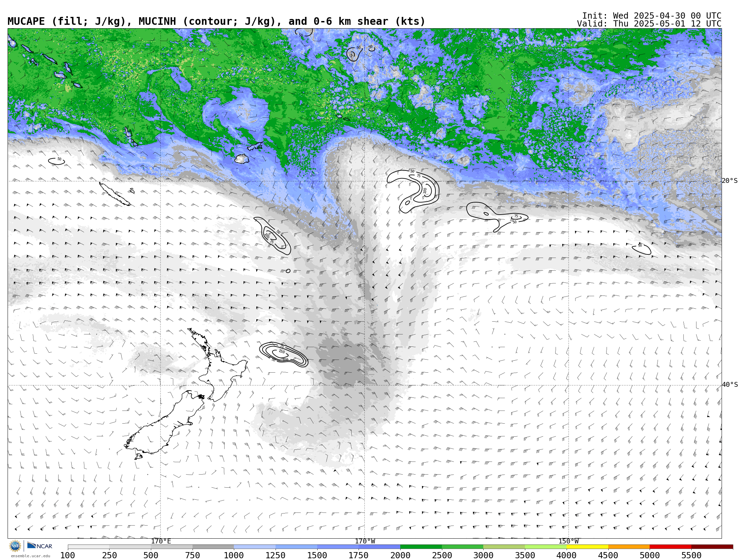Screen dimensions: 744x560
Task: Click the colorbar label "2000"
Action: point(400,556)
